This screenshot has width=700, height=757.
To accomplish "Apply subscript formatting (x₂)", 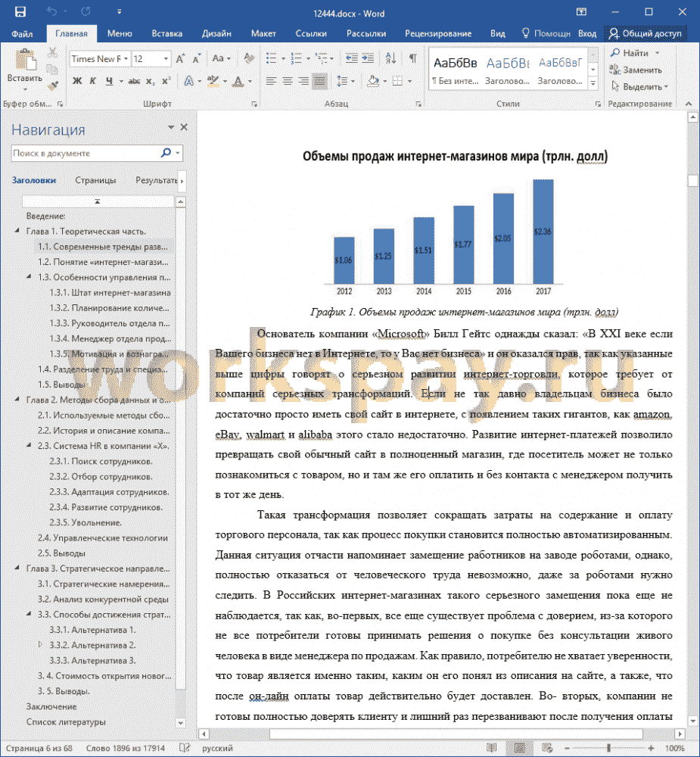I will (150, 81).
